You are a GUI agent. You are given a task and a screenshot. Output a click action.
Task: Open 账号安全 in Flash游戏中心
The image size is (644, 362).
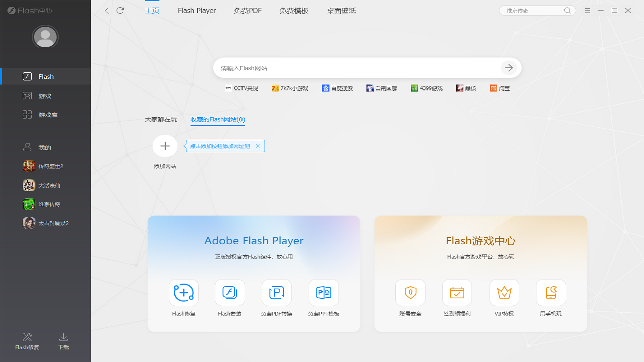(410, 292)
